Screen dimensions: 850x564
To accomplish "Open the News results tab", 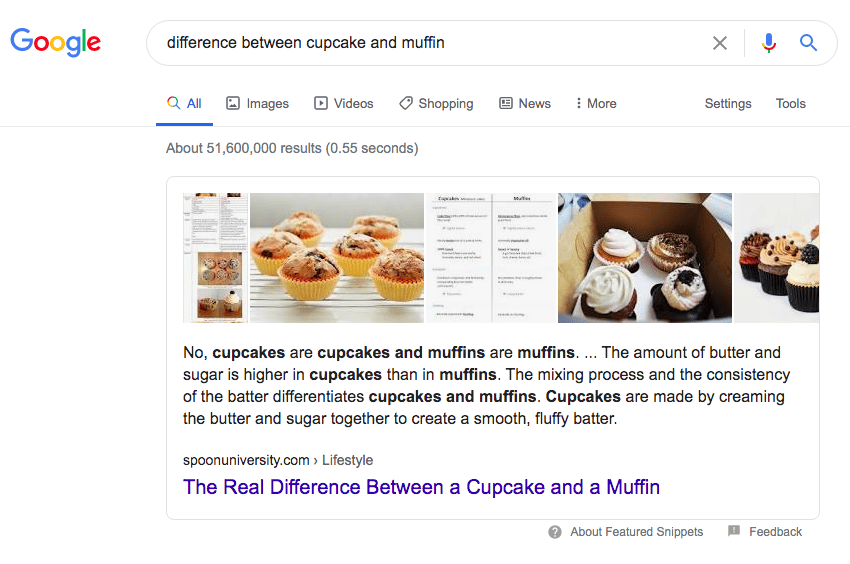I will pos(524,103).
